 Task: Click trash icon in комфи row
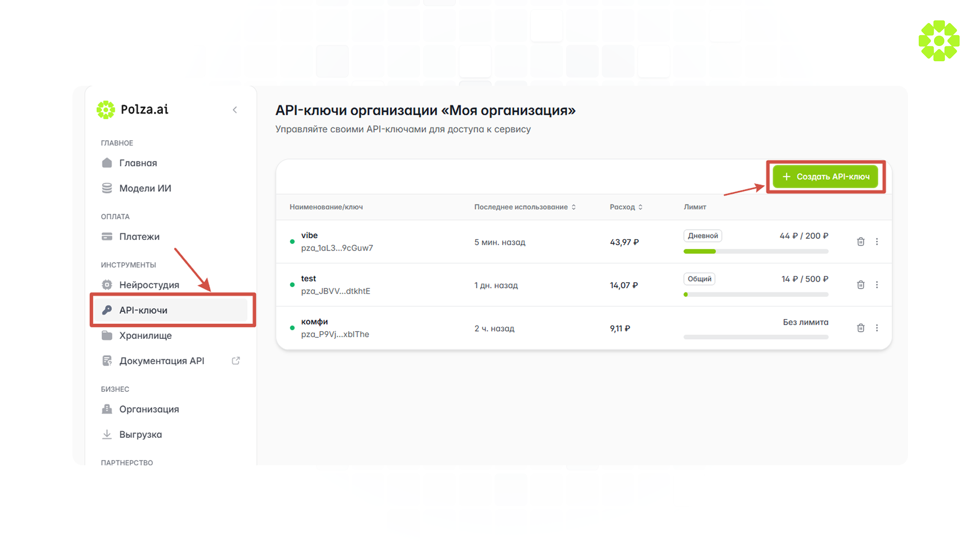(x=861, y=328)
